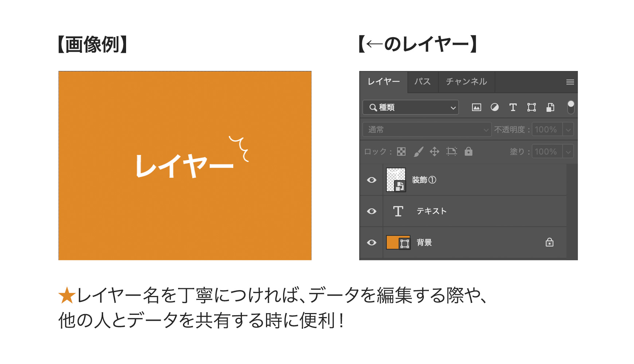Switch to the レイヤー tab

384,82
